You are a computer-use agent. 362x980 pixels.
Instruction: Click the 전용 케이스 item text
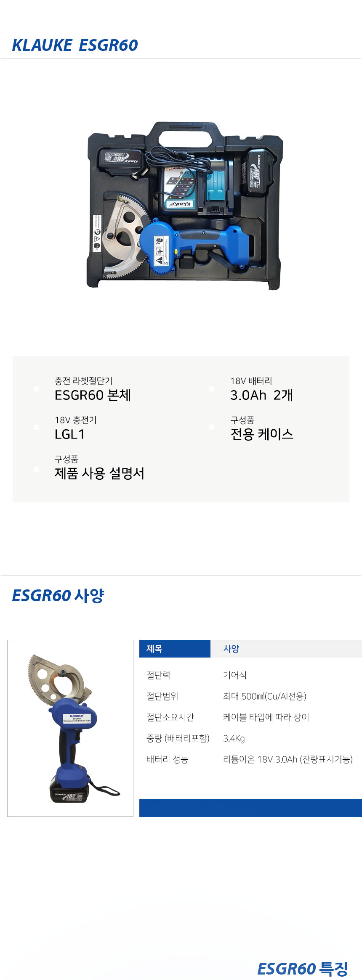262,434
